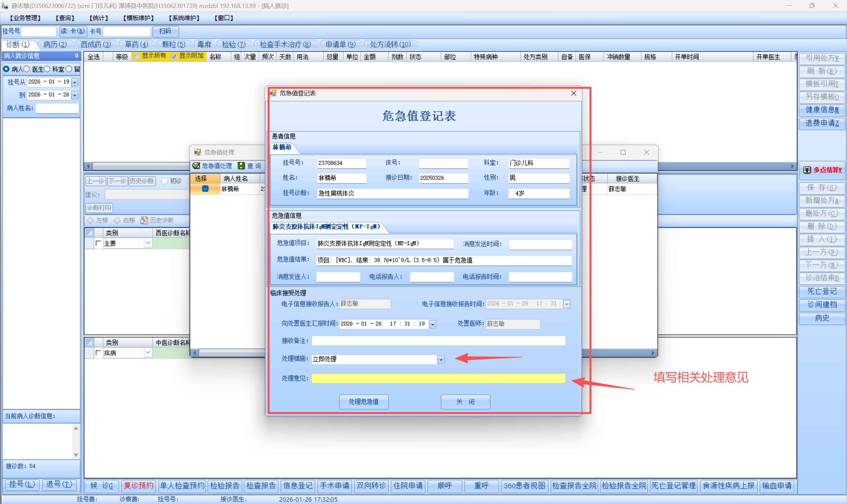Click the 历史诊断 clipboard icon

click(144, 220)
